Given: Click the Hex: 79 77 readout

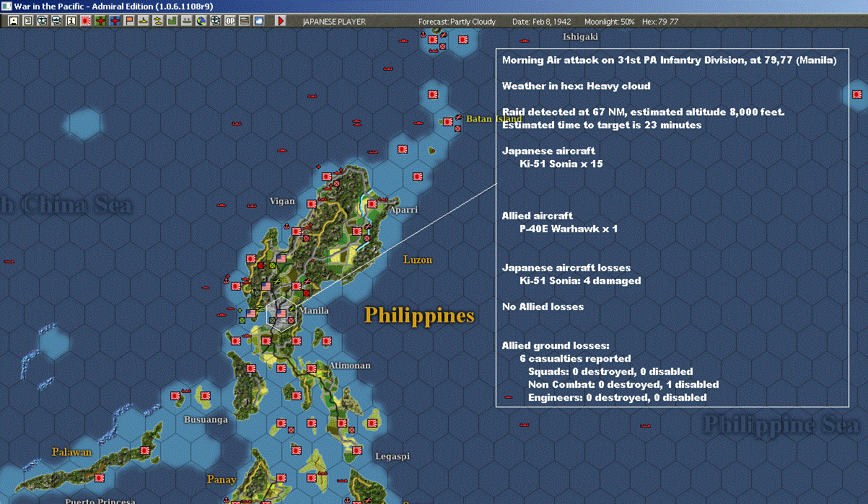Looking at the screenshot, I should coord(659,22).
